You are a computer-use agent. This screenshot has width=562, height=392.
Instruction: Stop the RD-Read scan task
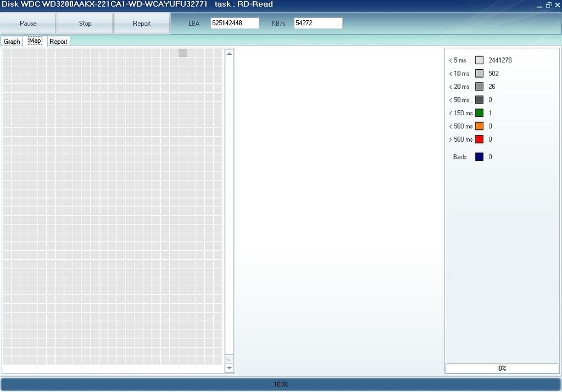[85, 24]
